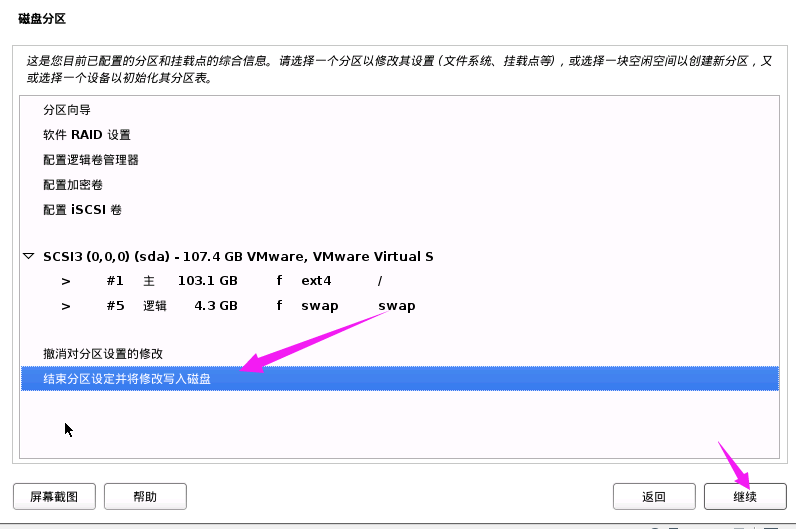Collapse the SCSI3 sda disk entry
Viewport: 796px width, 529px height.
point(28,256)
